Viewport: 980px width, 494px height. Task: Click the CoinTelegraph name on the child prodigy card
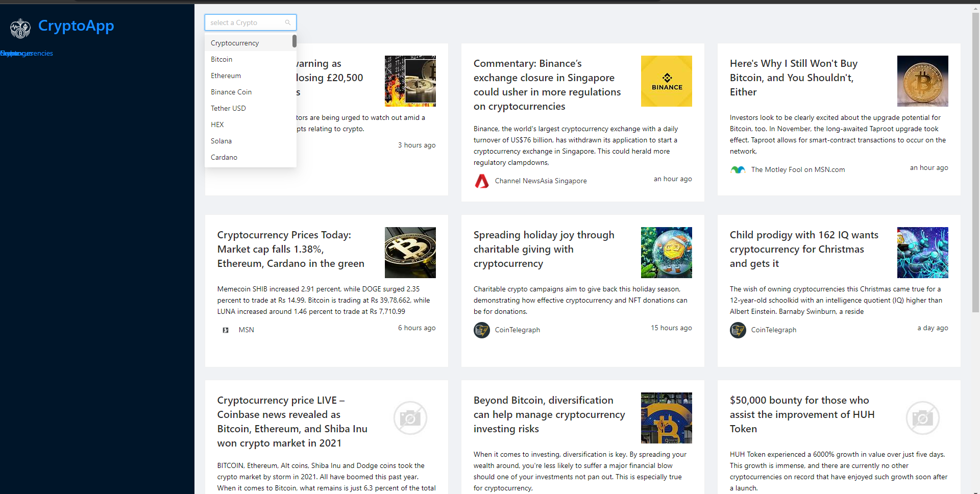click(x=774, y=330)
